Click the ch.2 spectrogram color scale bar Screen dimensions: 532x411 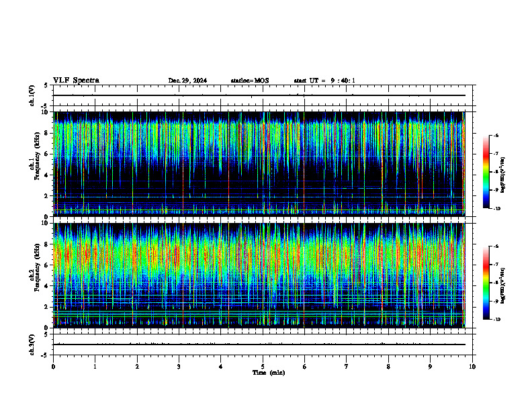point(486,283)
